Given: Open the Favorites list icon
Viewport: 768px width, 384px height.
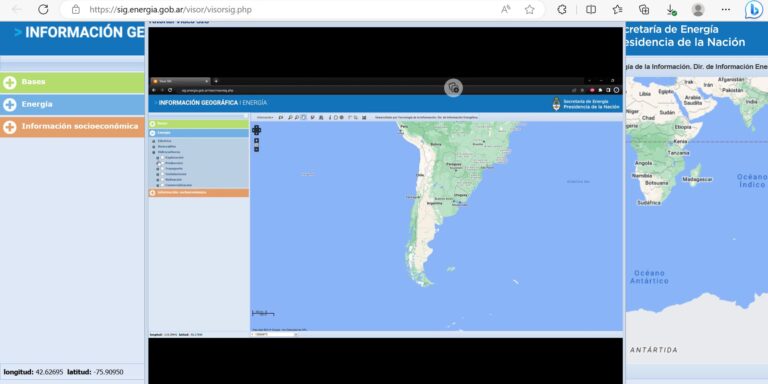Looking at the screenshot, I should pyautogui.click(x=618, y=9).
